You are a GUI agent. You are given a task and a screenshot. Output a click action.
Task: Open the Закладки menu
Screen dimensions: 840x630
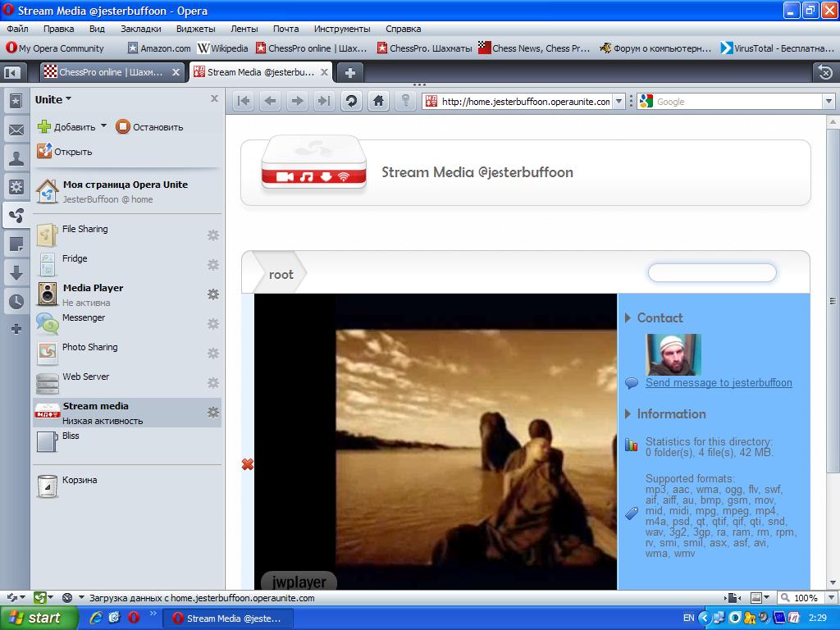click(140, 29)
